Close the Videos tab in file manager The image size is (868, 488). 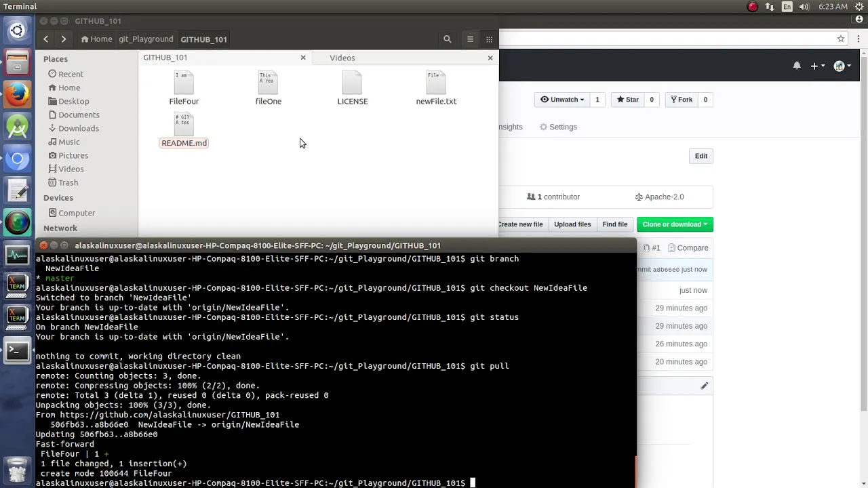point(490,58)
